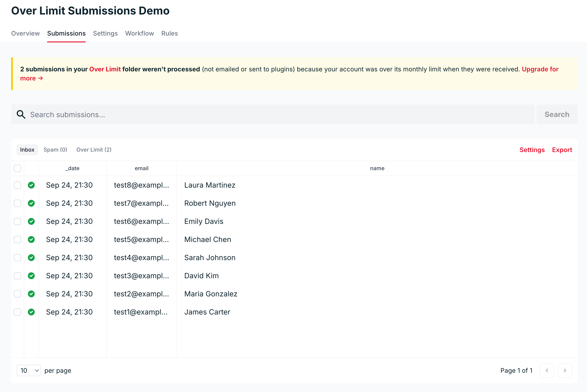The width and height of the screenshot is (587, 392).
Task: Select the Michael Chen submission checkbox
Action: pos(17,240)
